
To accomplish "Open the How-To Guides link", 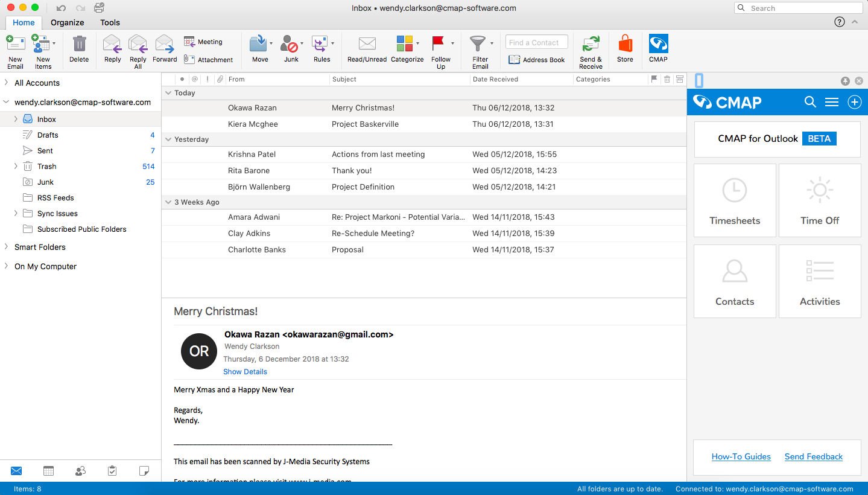I will [741, 456].
